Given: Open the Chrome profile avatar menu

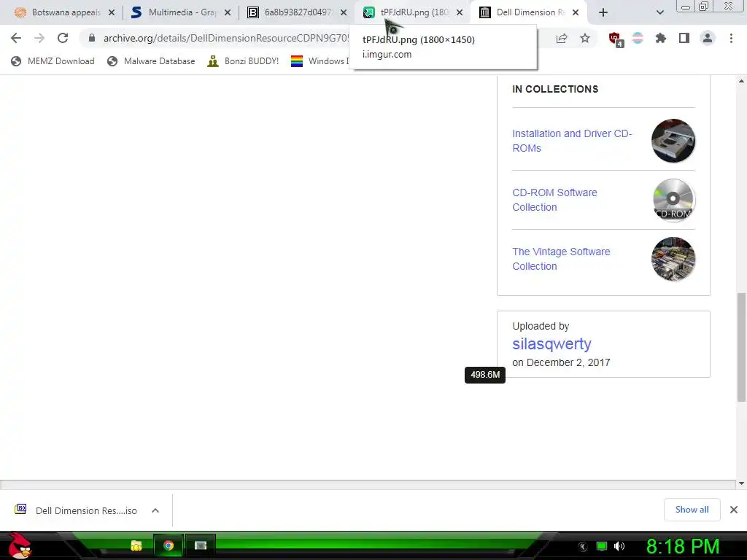Looking at the screenshot, I should click(x=708, y=38).
